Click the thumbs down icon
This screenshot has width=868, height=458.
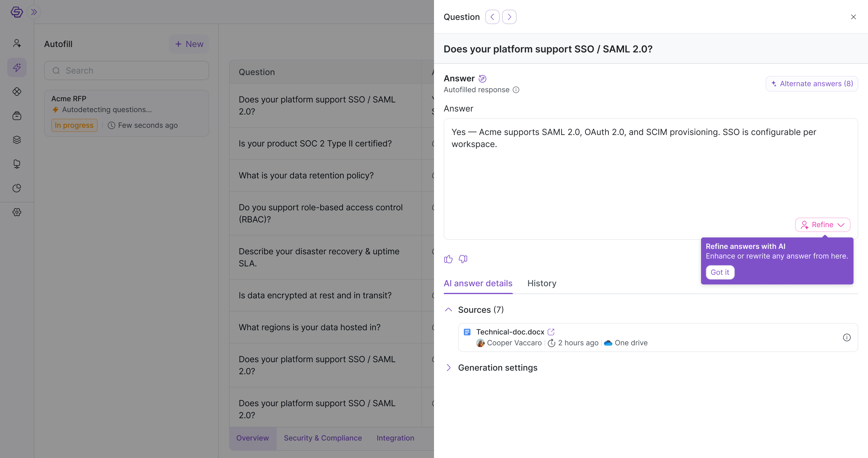(x=463, y=259)
